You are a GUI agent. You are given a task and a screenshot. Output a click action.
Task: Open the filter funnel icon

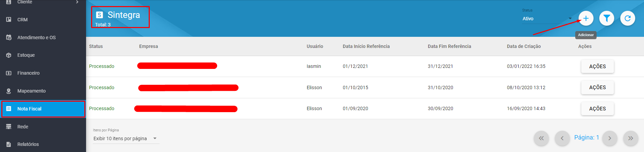click(x=607, y=18)
